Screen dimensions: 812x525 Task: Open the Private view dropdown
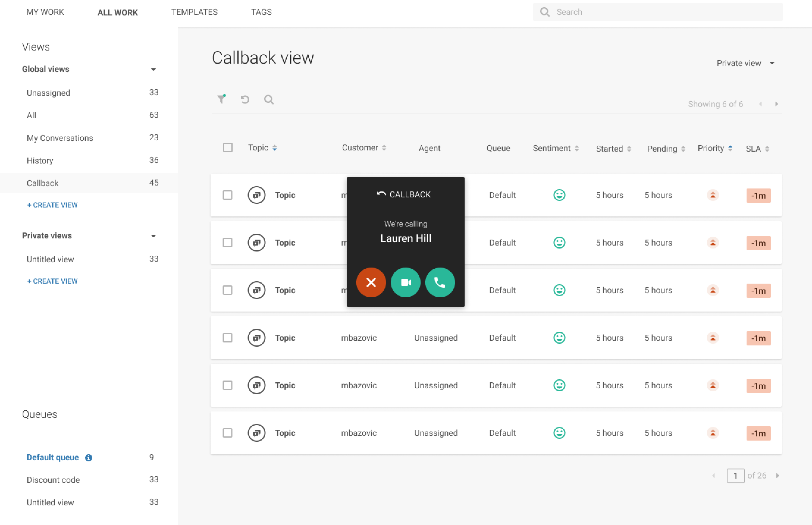pos(745,63)
